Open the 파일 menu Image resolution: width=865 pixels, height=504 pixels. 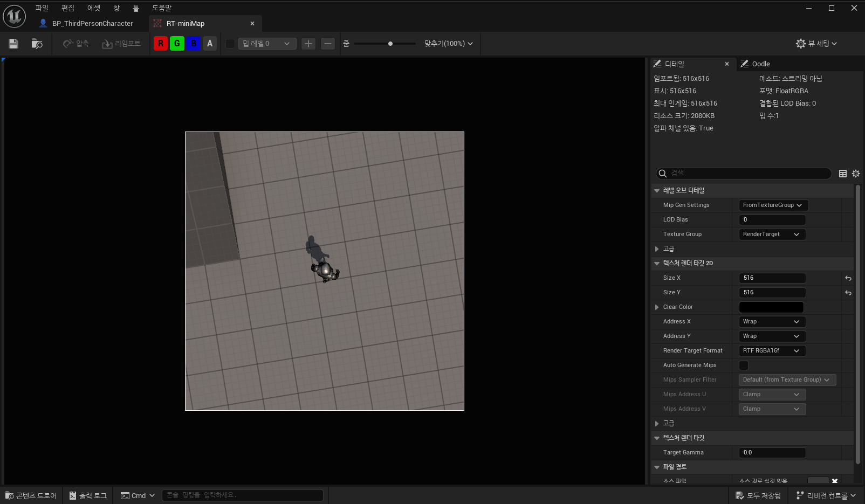tap(42, 8)
